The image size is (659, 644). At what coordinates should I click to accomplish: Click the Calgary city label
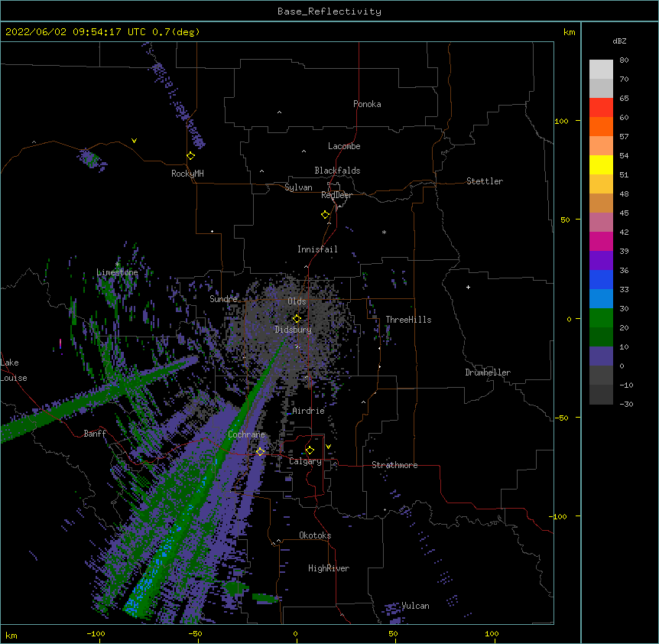coord(305,461)
